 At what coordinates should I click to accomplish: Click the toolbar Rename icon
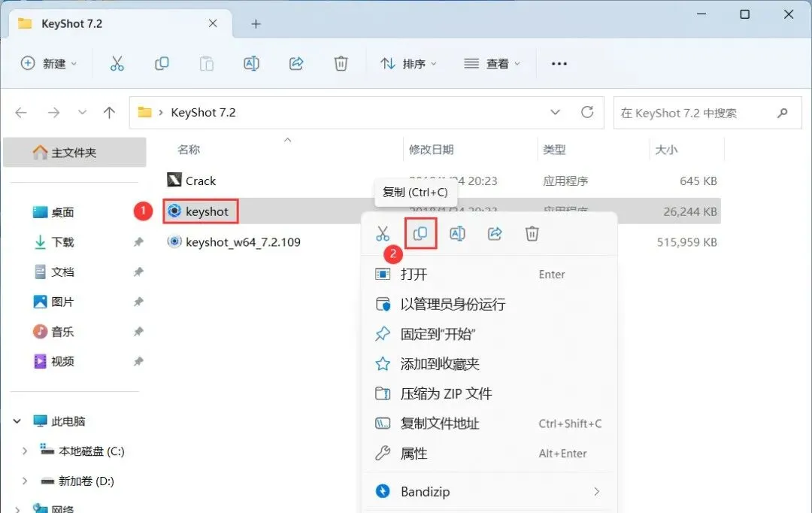[251, 64]
